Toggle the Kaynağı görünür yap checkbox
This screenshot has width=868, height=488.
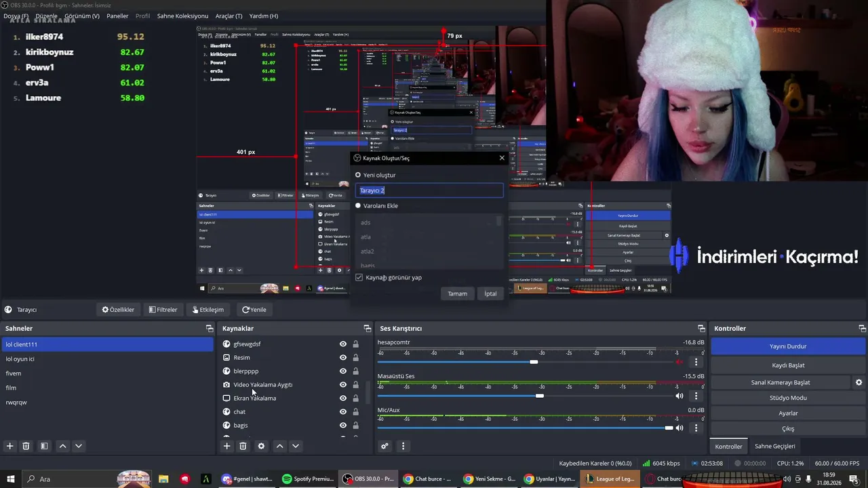(x=359, y=277)
